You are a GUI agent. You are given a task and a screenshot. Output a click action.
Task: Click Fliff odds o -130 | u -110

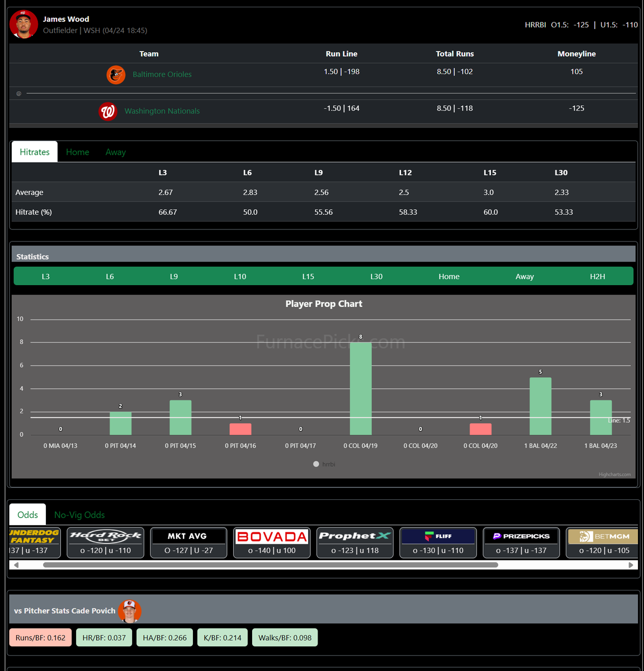coord(438,551)
